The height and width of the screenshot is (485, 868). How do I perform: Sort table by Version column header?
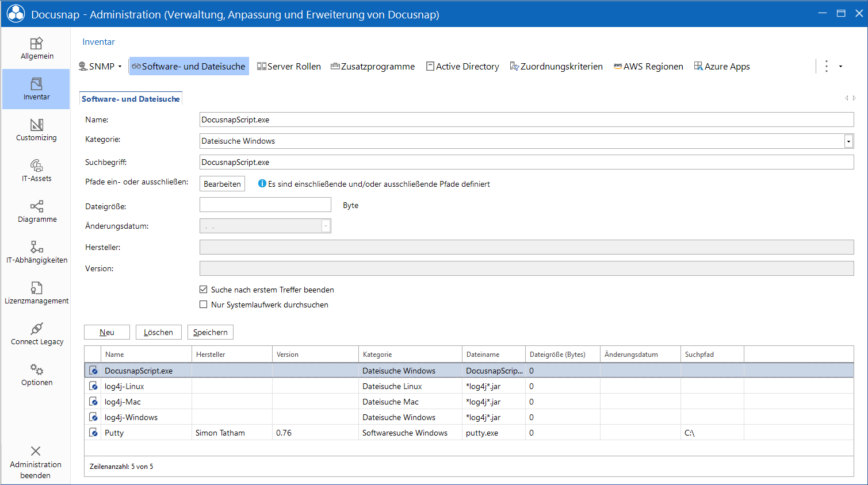coord(315,354)
